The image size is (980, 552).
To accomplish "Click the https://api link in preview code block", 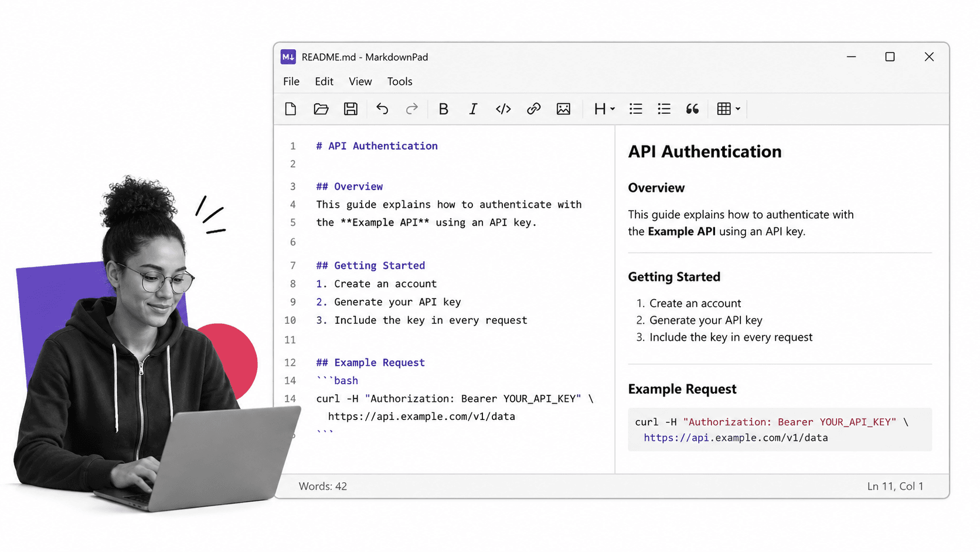I will pyautogui.click(x=676, y=438).
